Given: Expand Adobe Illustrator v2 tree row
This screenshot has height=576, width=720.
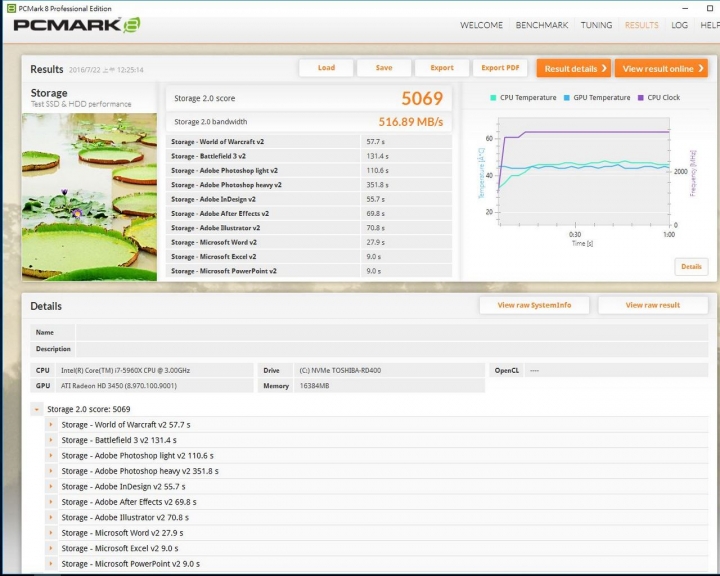Looking at the screenshot, I should coord(51,517).
